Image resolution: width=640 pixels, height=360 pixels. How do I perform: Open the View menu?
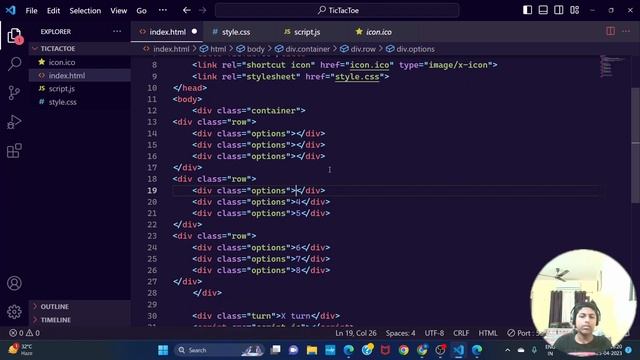click(x=118, y=11)
